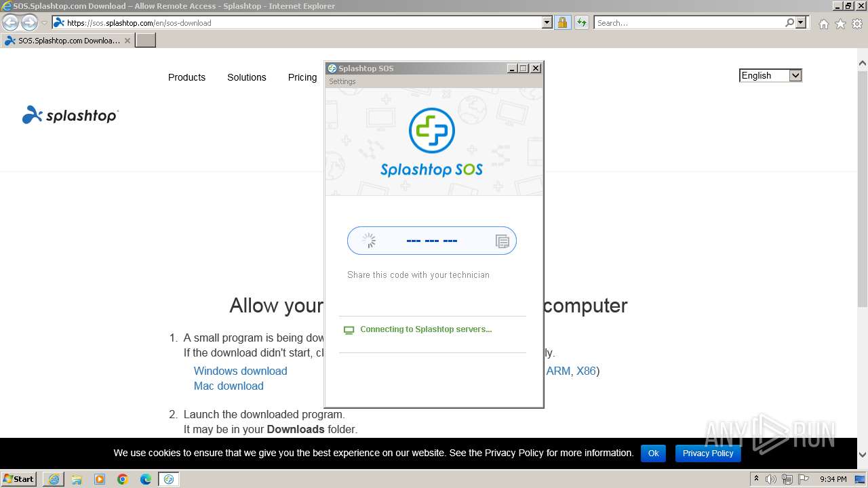
Task: Click the ARM download link
Action: point(558,371)
